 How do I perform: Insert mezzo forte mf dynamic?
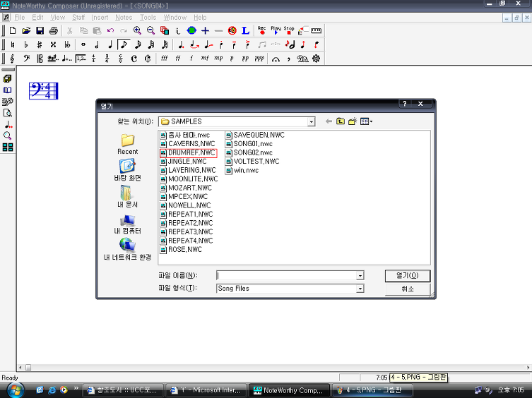click(205, 59)
